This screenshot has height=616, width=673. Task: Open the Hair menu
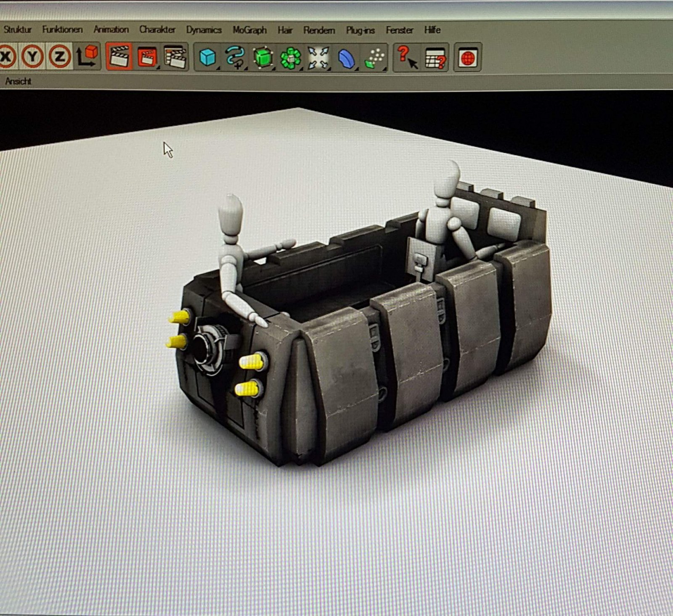[x=285, y=30]
